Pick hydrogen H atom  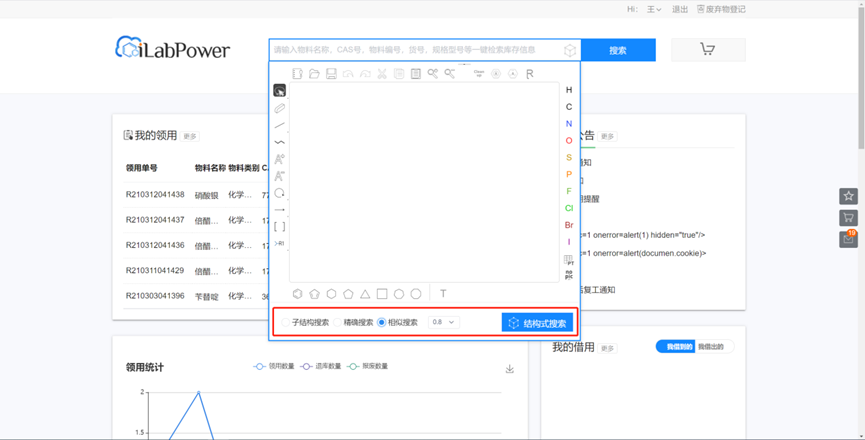(569, 90)
